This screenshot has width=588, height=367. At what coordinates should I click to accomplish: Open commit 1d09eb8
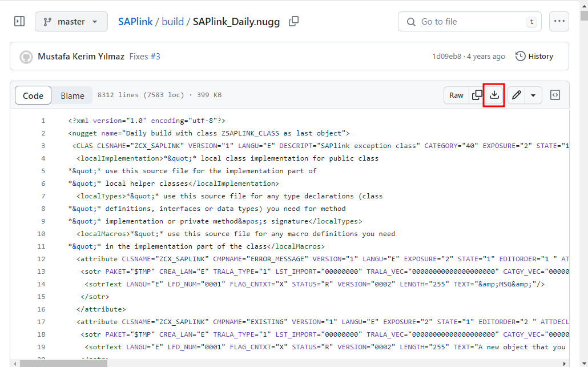tap(446, 57)
